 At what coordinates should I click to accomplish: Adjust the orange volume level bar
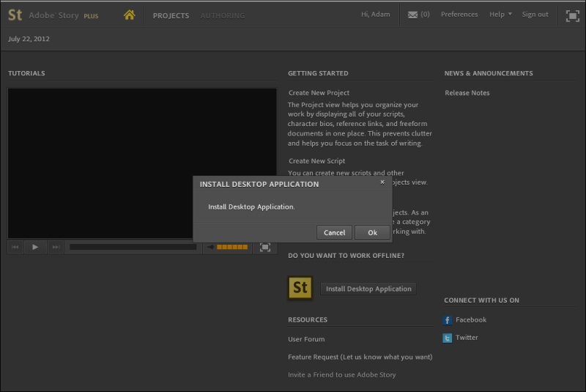232,247
